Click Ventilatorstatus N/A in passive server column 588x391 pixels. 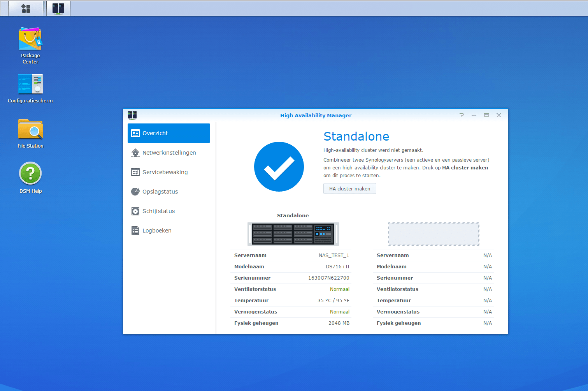pyautogui.click(x=488, y=289)
